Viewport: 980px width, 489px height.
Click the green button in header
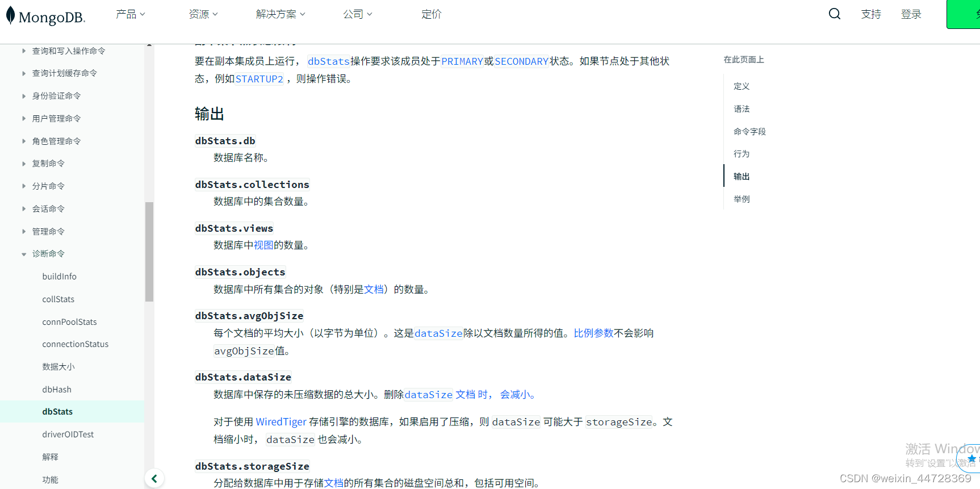click(x=964, y=14)
